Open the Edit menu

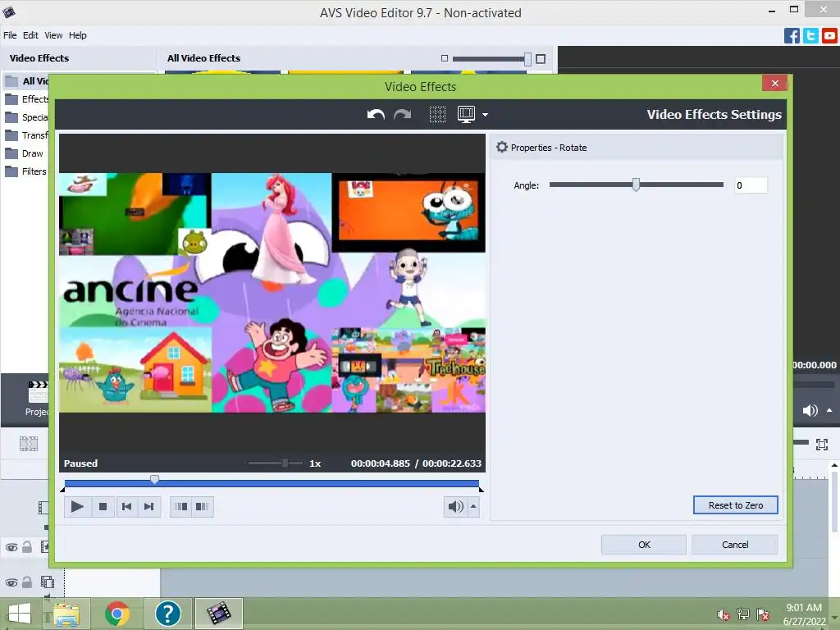(x=30, y=35)
